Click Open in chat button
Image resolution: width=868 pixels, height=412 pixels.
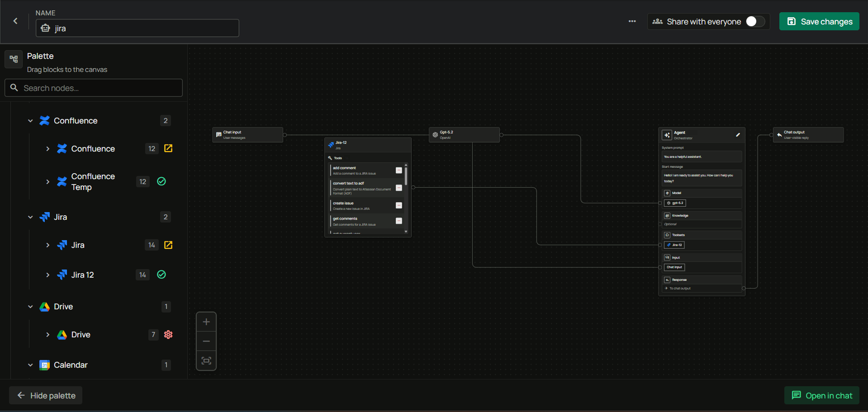(821, 395)
